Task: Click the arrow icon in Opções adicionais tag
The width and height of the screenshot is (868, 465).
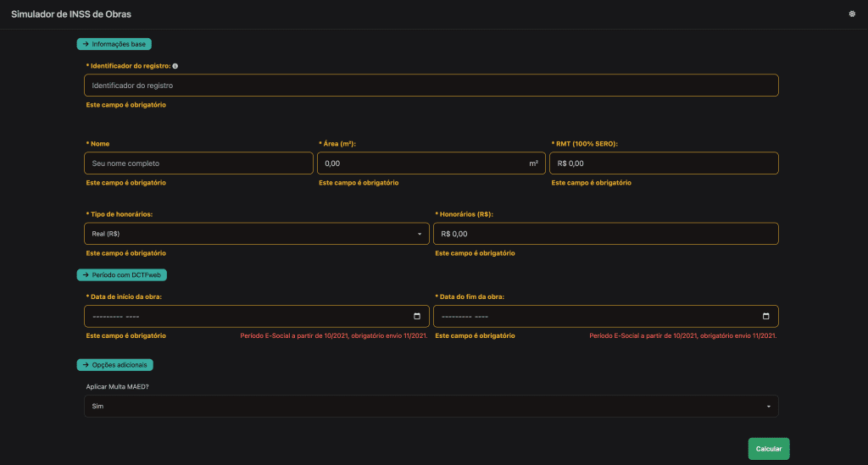Action: click(86, 364)
